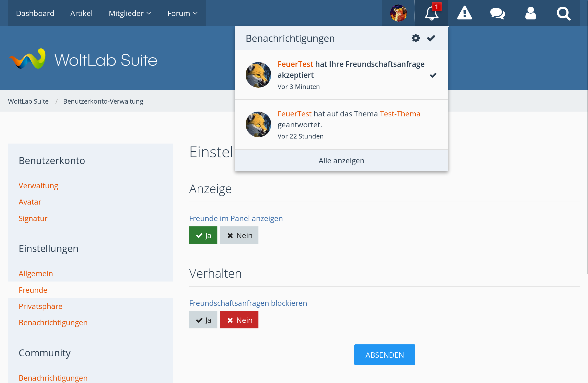Screen dimensions: 588x383
Task: Open the notifications bell icon
Action: [431, 13]
